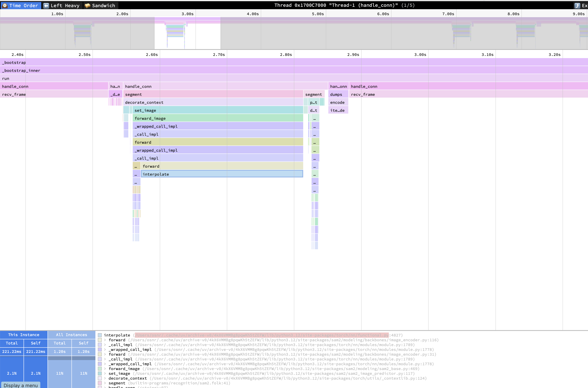Click the 2.80s label on the flamechart axis
588x388 pixels.
(286, 54)
